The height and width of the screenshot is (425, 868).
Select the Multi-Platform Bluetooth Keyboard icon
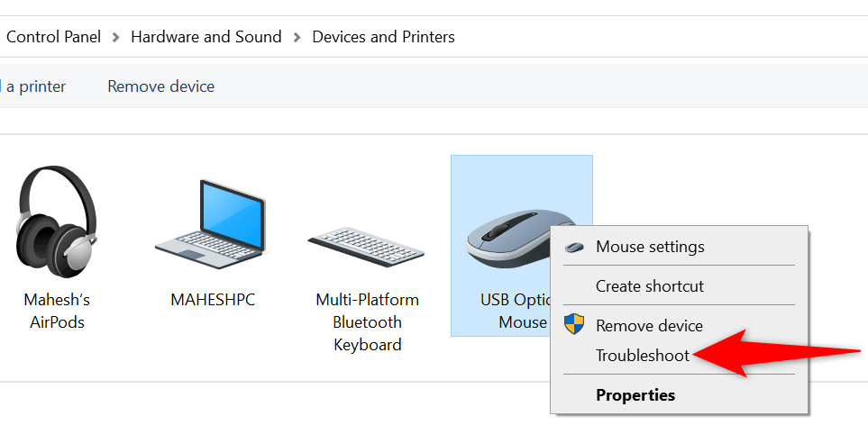coord(367,239)
